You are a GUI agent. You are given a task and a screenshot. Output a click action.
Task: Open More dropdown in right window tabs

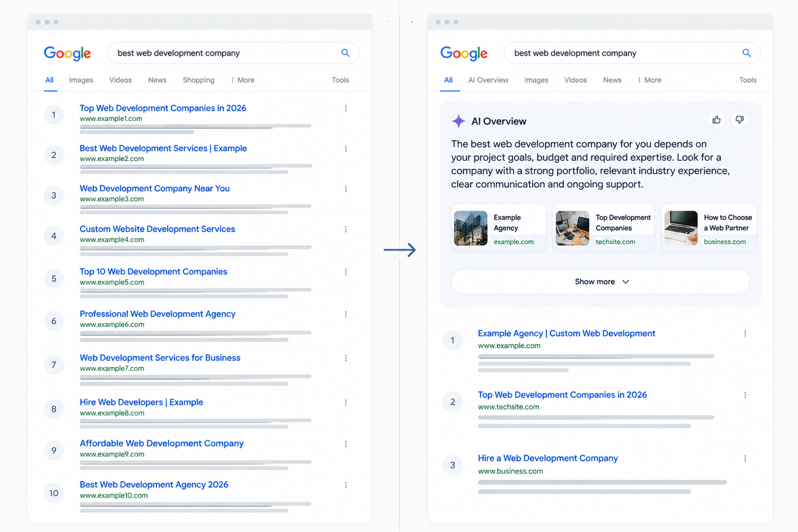tap(649, 80)
